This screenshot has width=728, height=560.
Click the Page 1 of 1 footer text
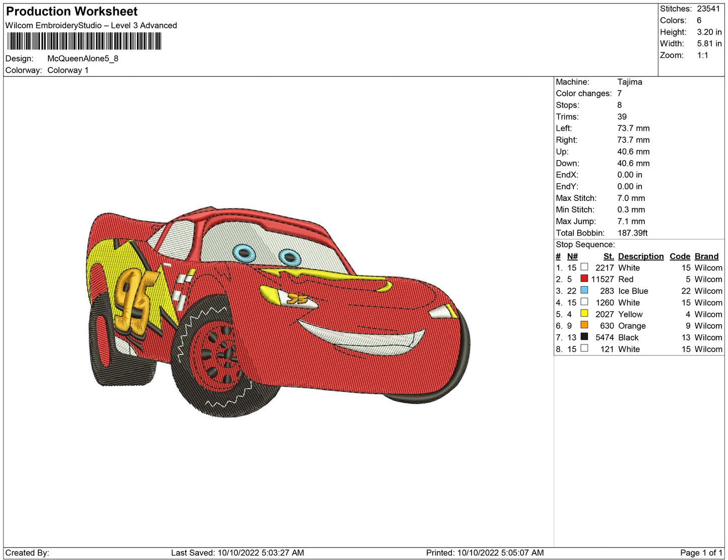point(701,552)
